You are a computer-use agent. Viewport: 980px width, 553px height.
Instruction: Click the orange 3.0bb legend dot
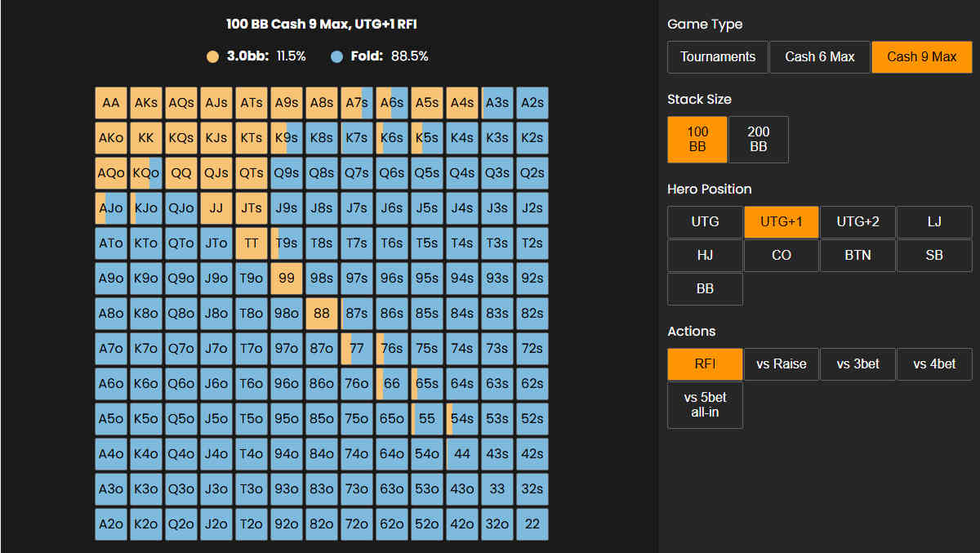[x=213, y=56]
